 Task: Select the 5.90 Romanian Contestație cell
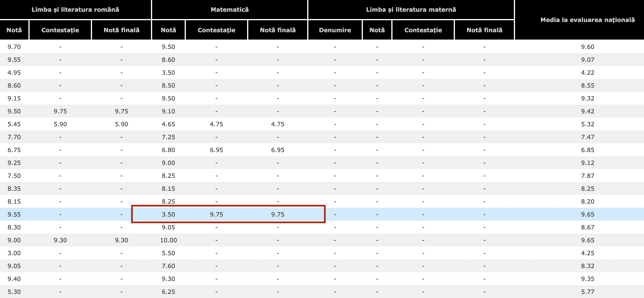pos(60,124)
